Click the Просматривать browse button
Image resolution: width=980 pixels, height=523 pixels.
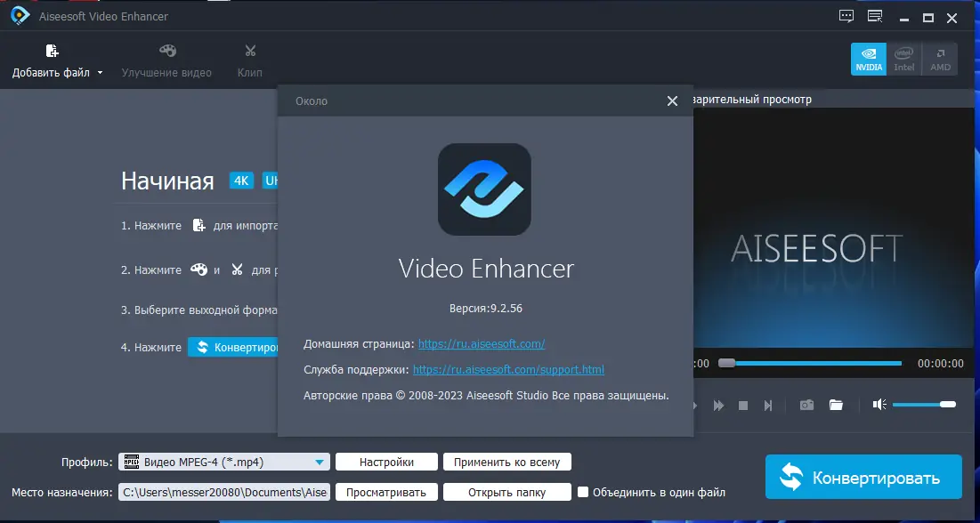click(x=386, y=493)
